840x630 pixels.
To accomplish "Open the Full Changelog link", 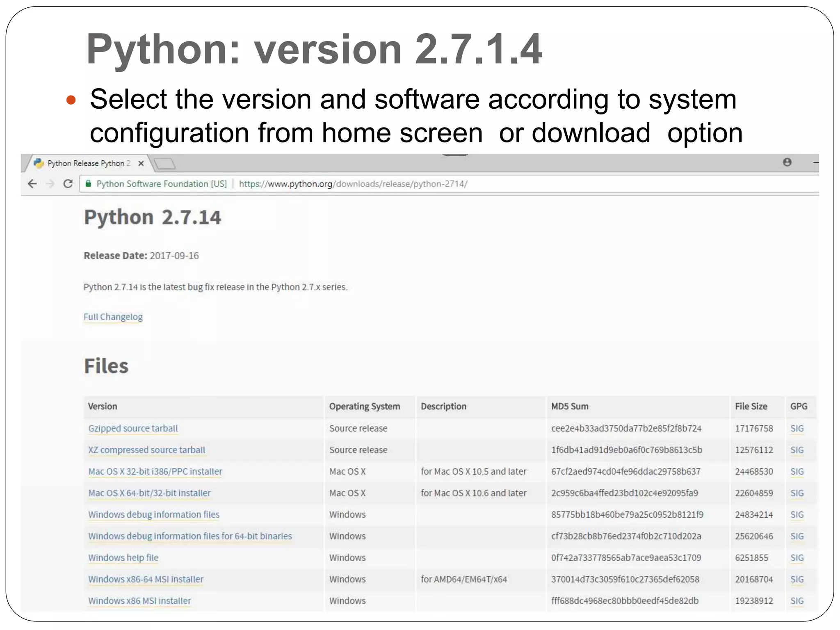I will point(113,317).
